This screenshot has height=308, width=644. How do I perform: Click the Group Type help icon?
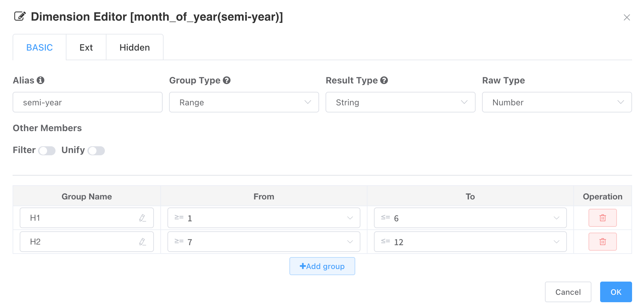pos(227,80)
